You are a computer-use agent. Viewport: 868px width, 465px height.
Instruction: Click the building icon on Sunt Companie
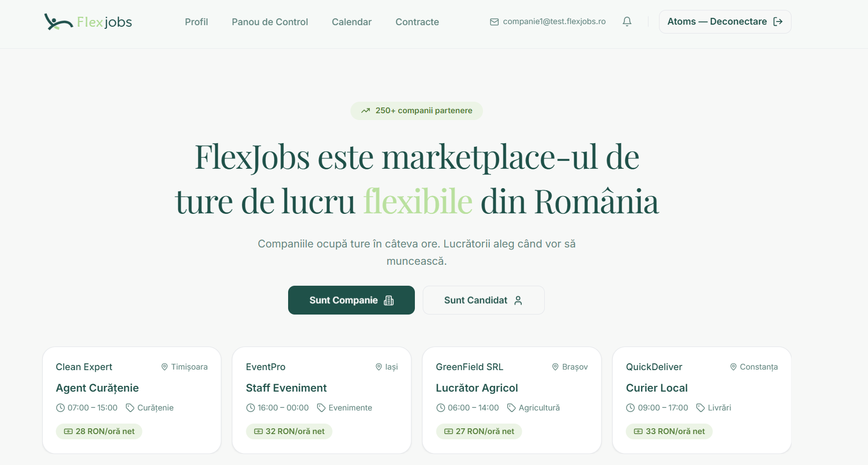point(389,300)
